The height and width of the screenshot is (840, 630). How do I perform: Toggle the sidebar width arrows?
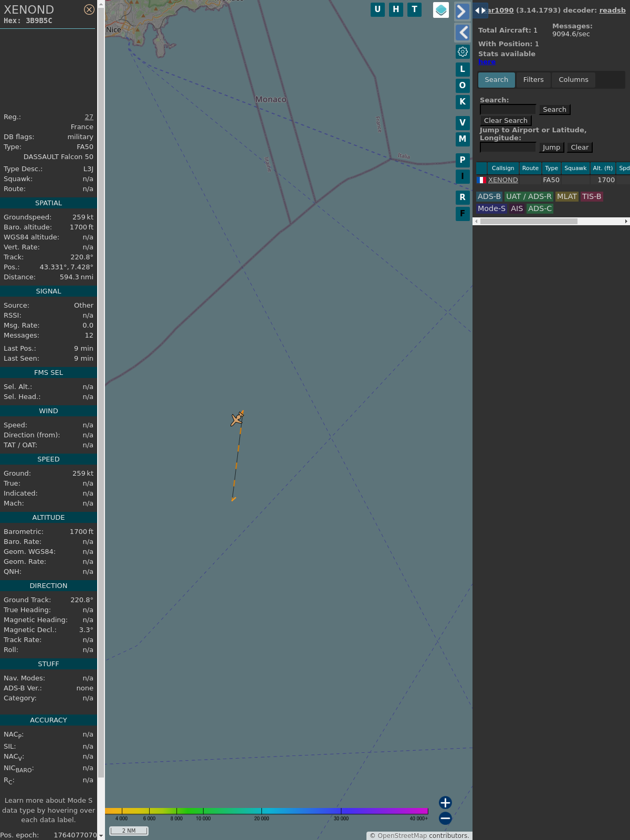point(480,10)
